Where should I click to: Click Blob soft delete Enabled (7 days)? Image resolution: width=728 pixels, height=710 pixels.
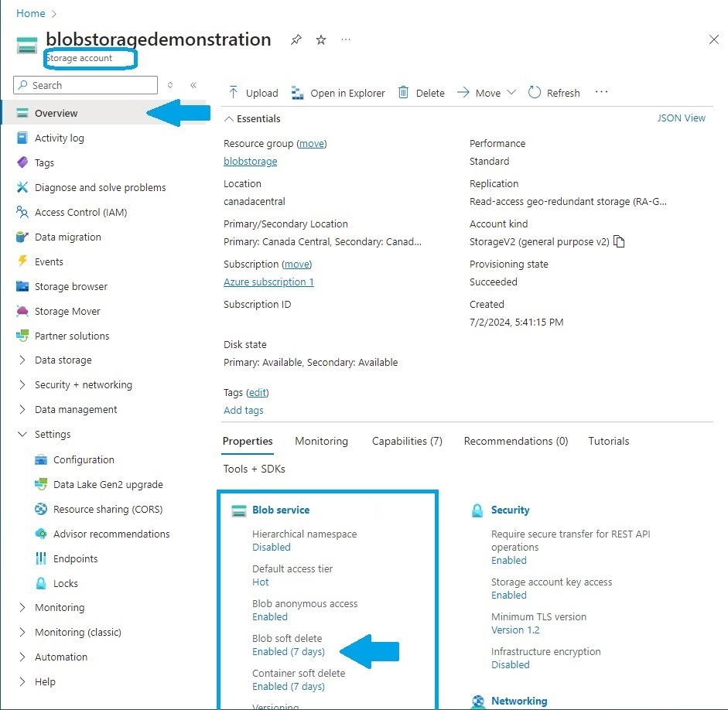coord(289,652)
